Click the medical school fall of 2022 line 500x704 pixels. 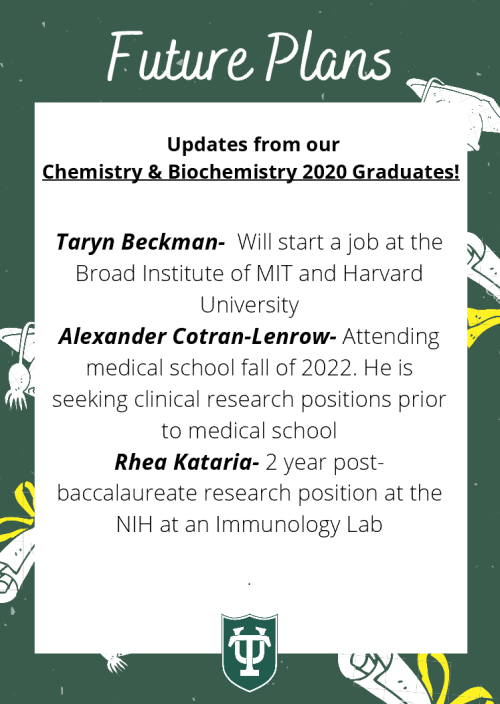(x=249, y=368)
